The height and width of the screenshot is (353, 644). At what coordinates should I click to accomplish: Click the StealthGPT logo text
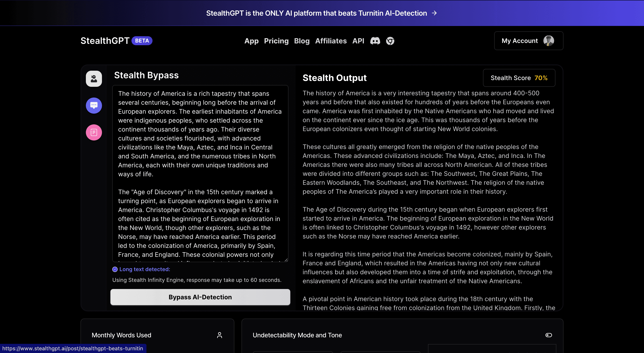coord(105,41)
